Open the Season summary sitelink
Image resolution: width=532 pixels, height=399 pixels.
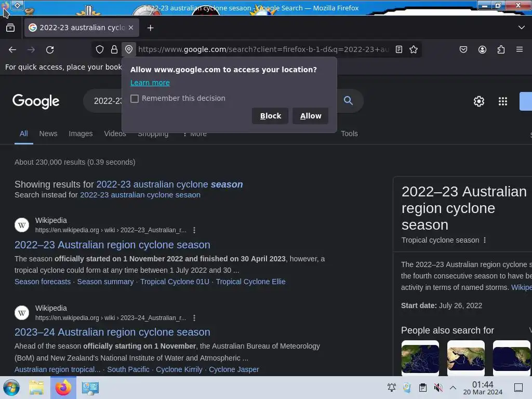[x=105, y=282]
